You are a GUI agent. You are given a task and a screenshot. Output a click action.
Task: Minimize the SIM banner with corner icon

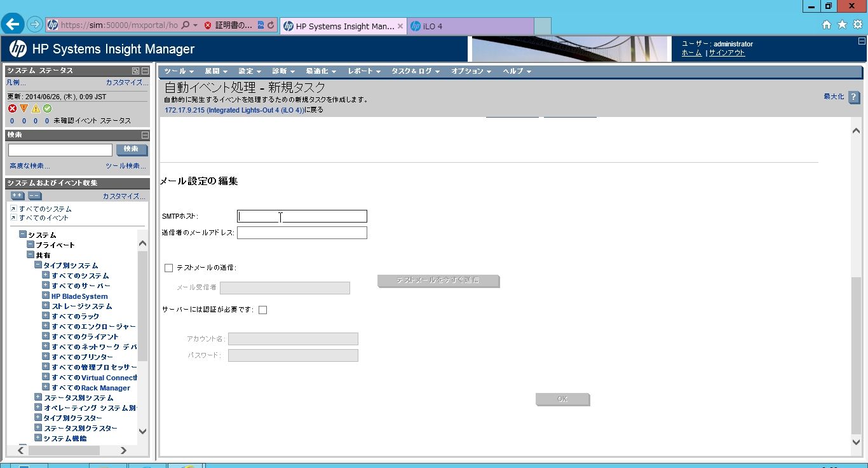861,41
